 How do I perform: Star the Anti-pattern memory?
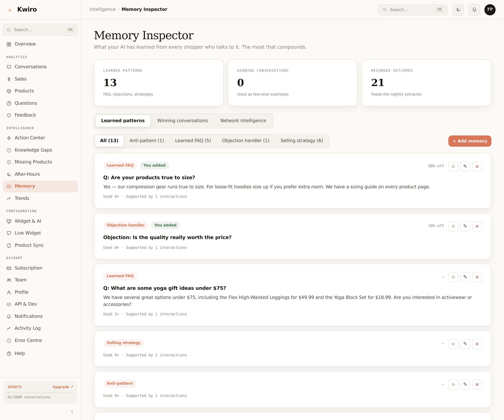click(453, 384)
